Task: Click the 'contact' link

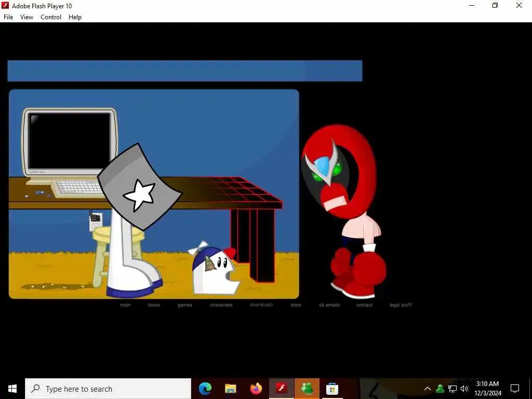Action: tap(364, 304)
